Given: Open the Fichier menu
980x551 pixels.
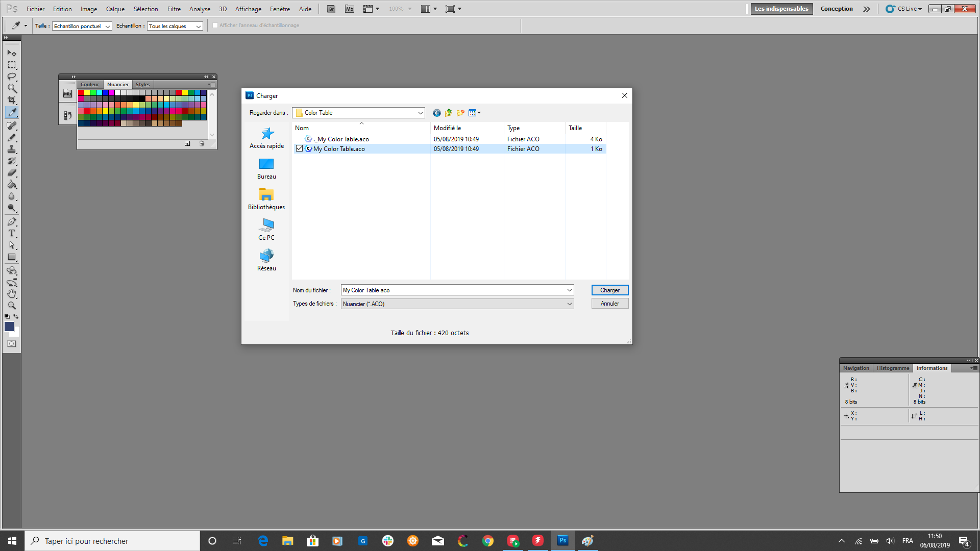Looking at the screenshot, I should click(35, 9).
